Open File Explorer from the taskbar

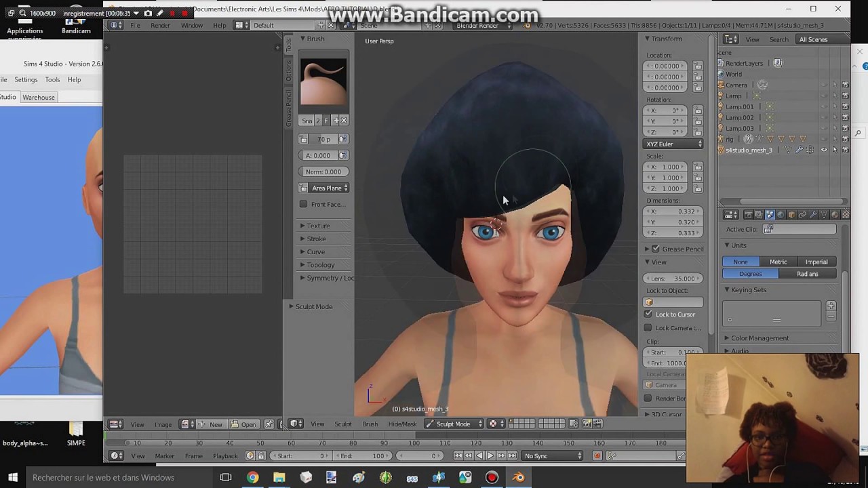279,478
